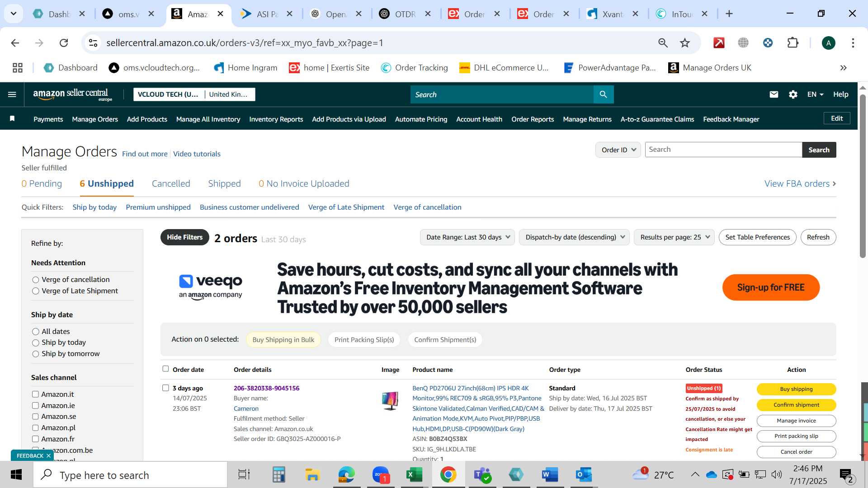Open the Seller Central hamburger menu
868x488 pixels.
tap(12, 94)
